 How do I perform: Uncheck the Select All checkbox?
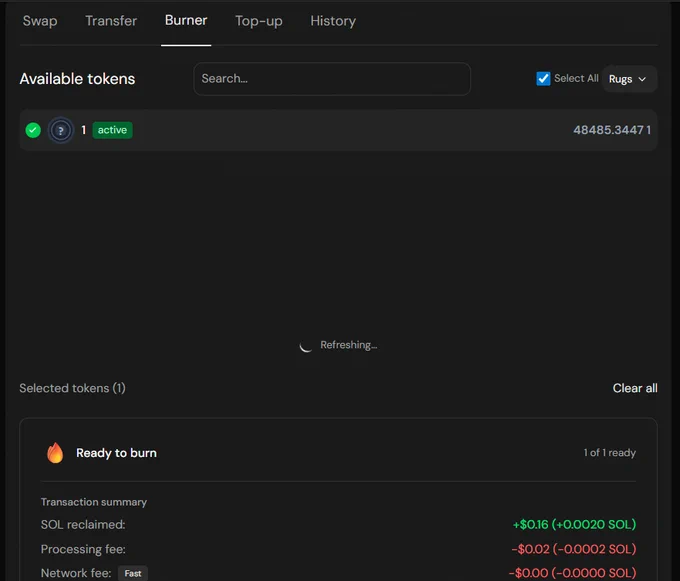pyautogui.click(x=543, y=78)
